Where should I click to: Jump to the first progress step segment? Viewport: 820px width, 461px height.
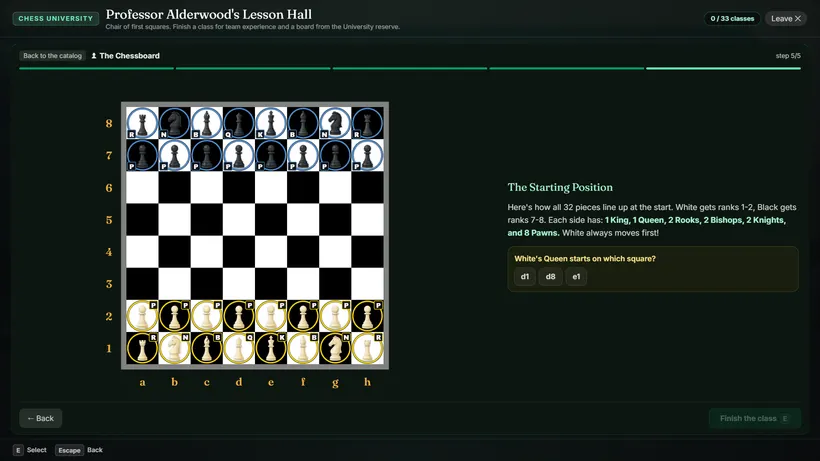pos(96,68)
